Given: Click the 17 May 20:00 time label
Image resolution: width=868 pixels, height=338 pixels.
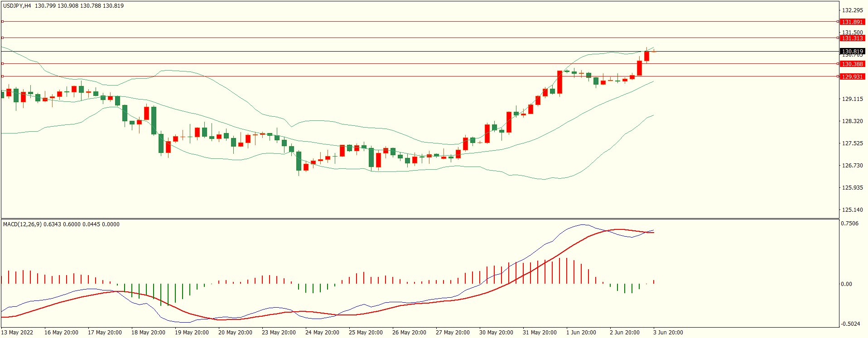Looking at the screenshot, I should tap(105, 333).
